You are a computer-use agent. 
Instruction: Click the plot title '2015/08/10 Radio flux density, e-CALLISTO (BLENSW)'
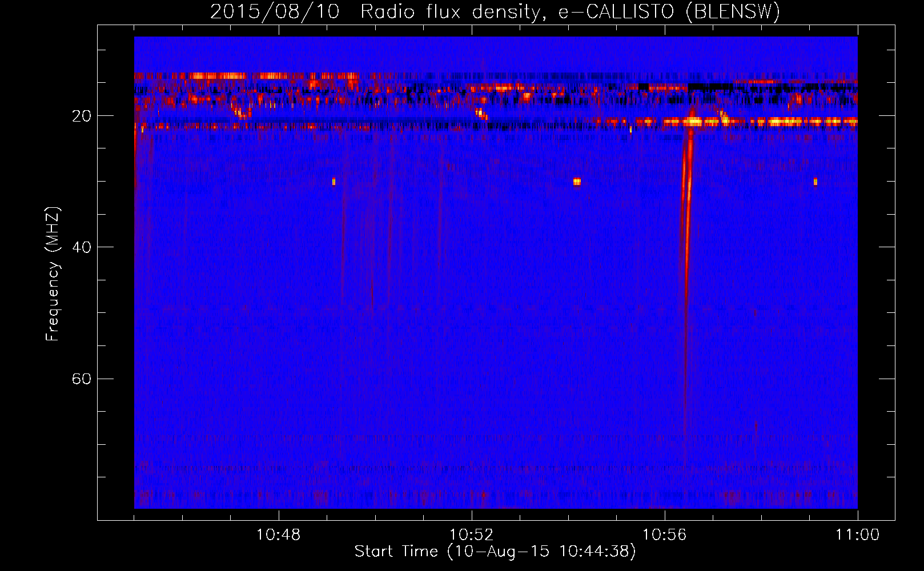click(495, 11)
